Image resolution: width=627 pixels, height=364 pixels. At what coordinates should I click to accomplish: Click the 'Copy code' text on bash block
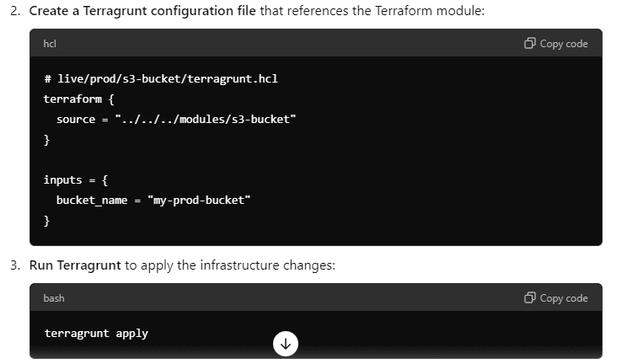[x=564, y=298]
